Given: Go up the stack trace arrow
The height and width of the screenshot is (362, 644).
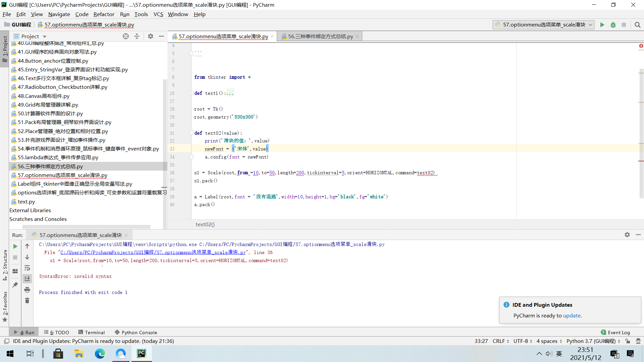Looking at the screenshot, I should click(27, 246).
